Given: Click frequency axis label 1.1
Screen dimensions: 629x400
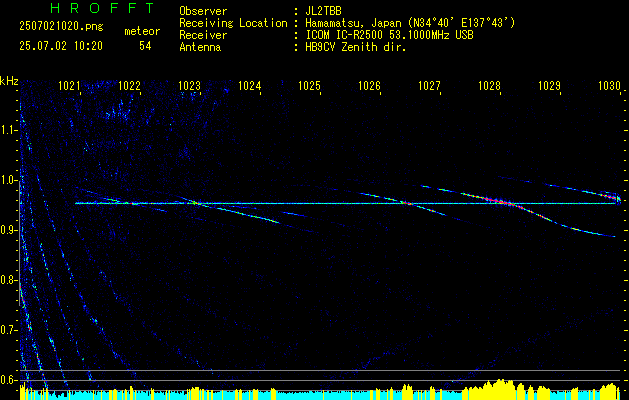Looking at the screenshot, I should point(9,130).
